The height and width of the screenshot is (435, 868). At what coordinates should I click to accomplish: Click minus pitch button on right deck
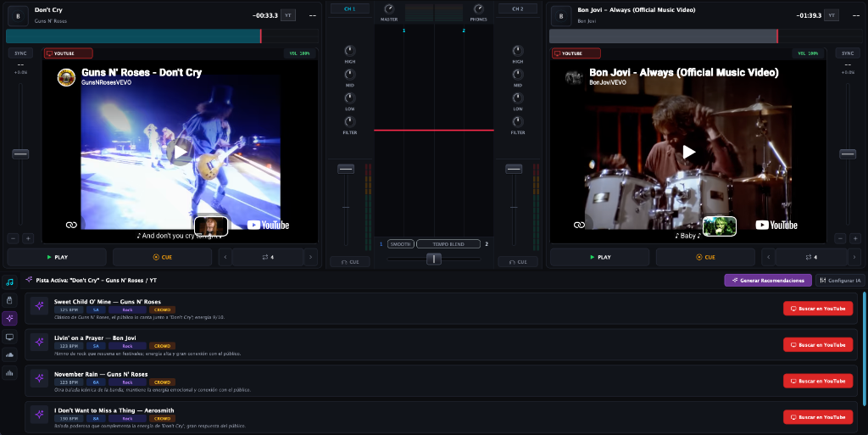[840, 238]
